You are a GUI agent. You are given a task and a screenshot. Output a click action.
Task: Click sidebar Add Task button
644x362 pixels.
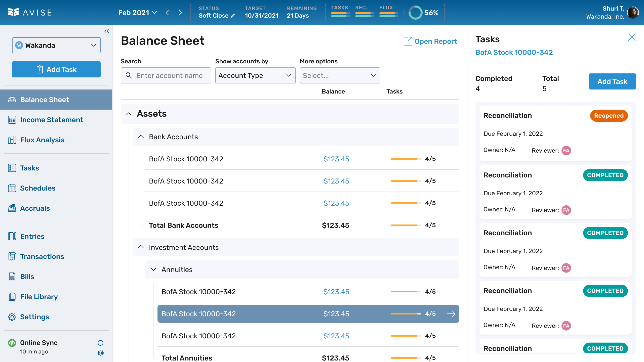pos(56,69)
